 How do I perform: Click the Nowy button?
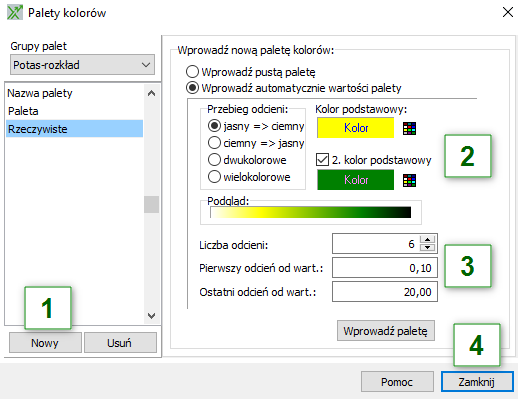click(45, 343)
